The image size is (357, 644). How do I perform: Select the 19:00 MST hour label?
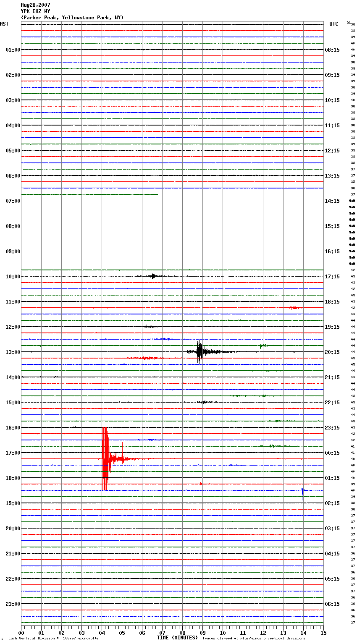(13, 503)
